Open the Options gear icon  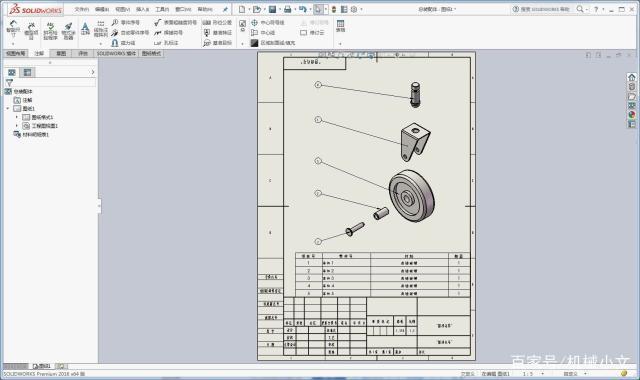coord(354,9)
